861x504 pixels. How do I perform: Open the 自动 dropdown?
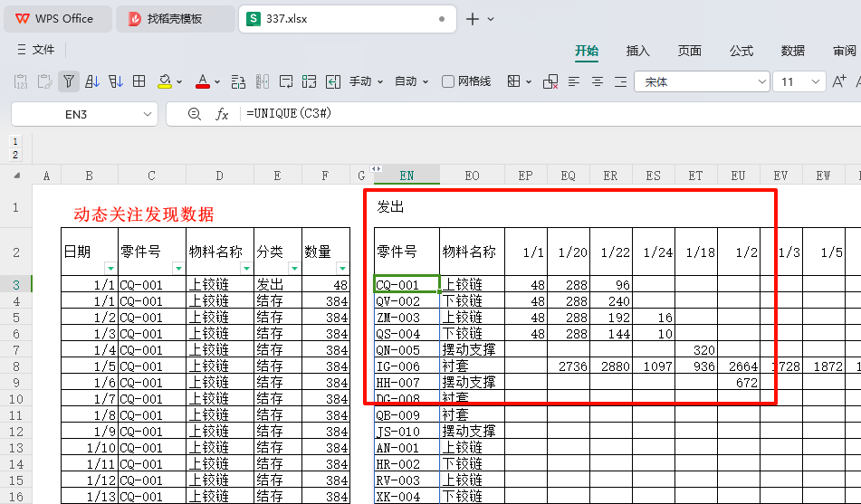[411, 81]
